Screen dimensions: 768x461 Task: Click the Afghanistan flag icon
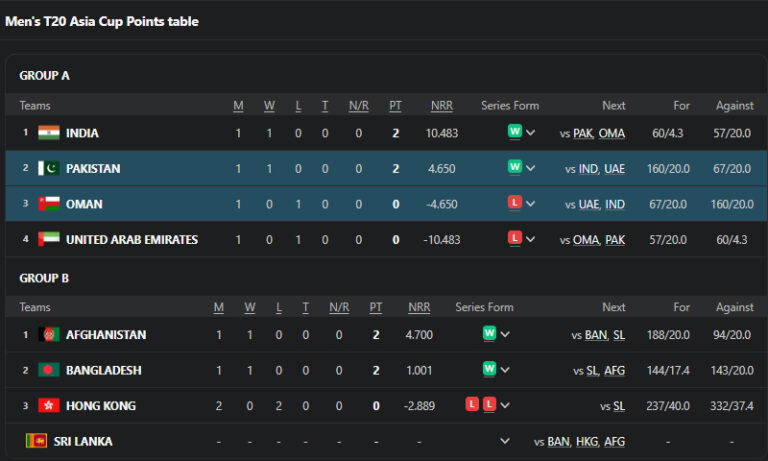[x=49, y=335]
